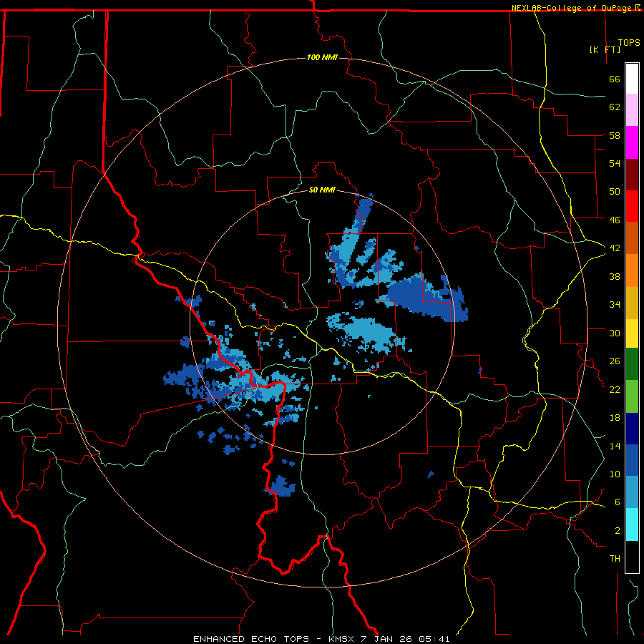644x644 pixels.
Task: Click the light pink legend swatch
Action: [x=632, y=110]
